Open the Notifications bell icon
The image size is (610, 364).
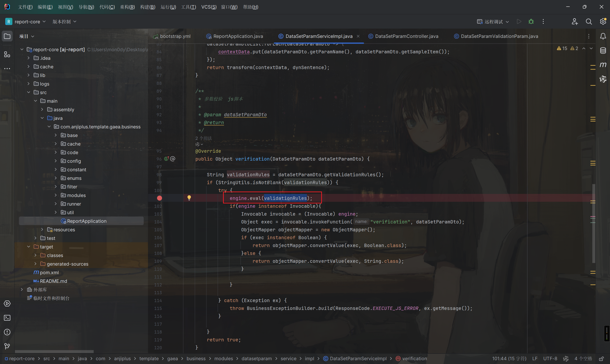click(x=603, y=36)
